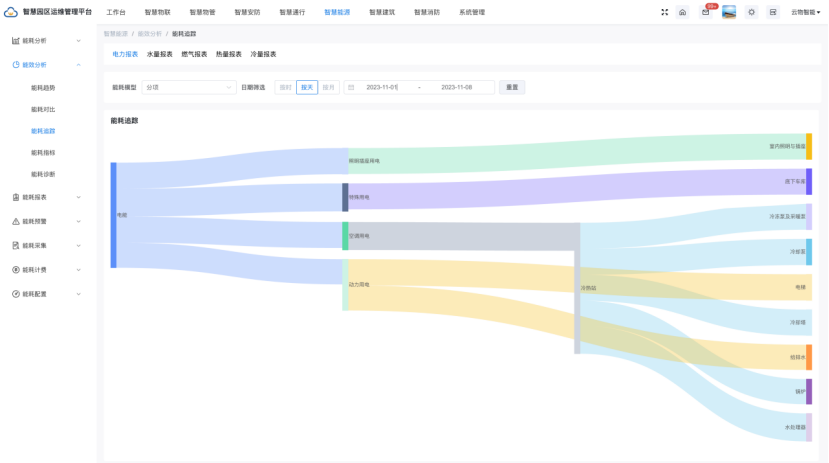This screenshot has width=829, height=463.
Task: Click the orange 给排水 node bar in Sankey chart
Action: [x=809, y=357]
